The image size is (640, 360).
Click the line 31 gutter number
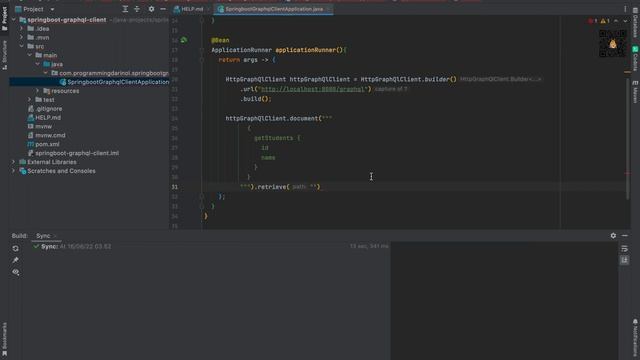pyautogui.click(x=175, y=187)
